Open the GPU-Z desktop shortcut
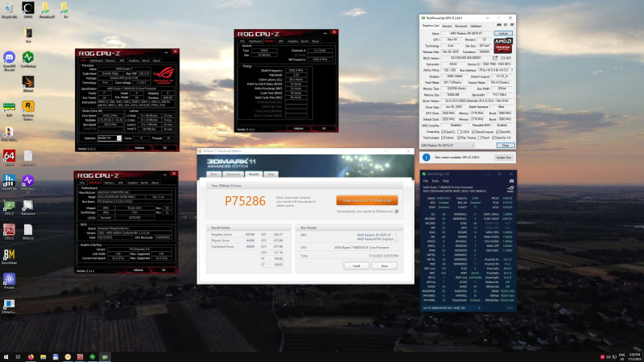644x362 pixels. tap(9, 207)
